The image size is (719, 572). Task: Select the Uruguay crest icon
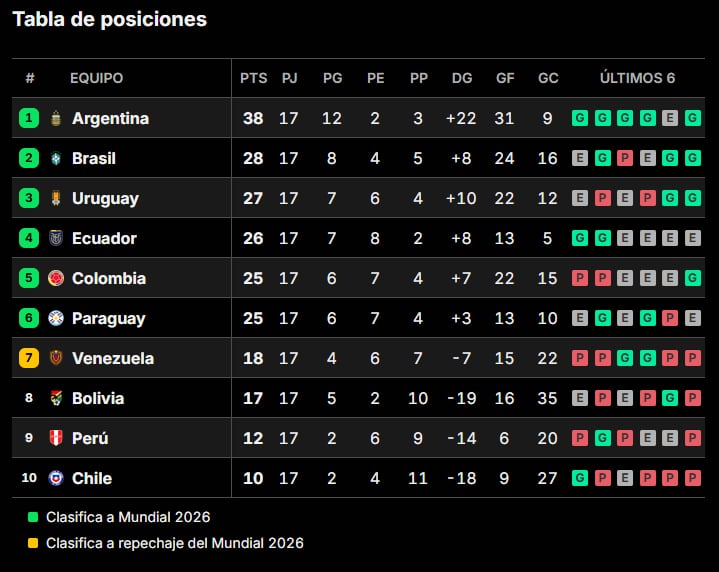pyautogui.click(x=56, y=198)
